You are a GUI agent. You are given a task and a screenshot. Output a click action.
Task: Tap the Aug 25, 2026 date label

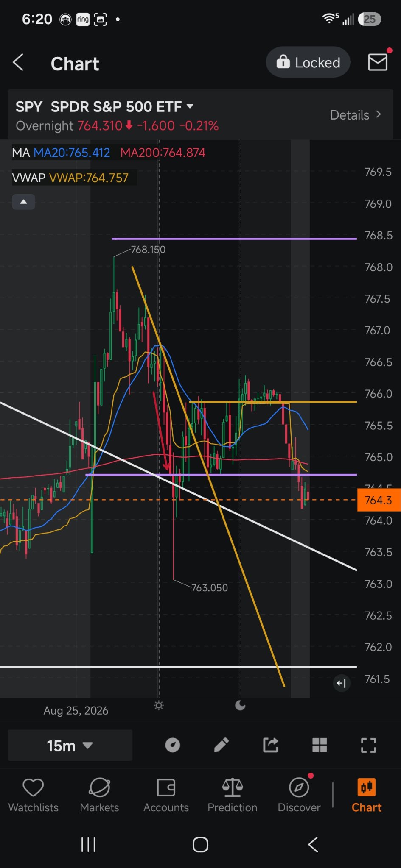click(x=76, y=710)
